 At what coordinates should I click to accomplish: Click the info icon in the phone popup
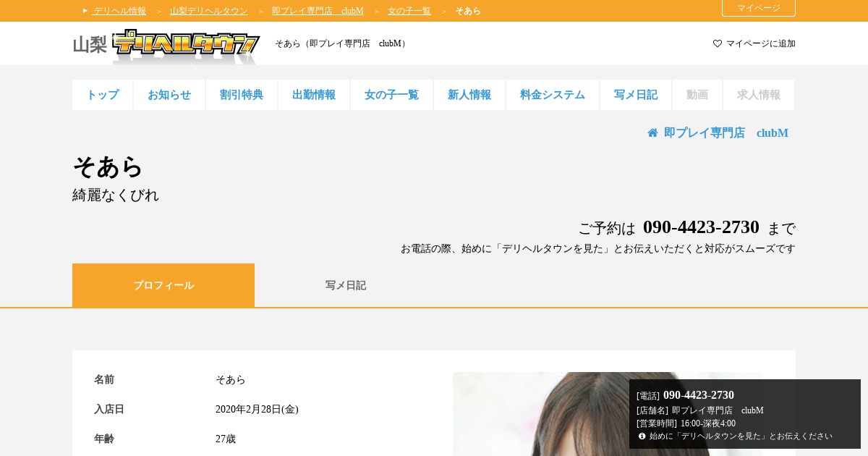tap(642, 436)
